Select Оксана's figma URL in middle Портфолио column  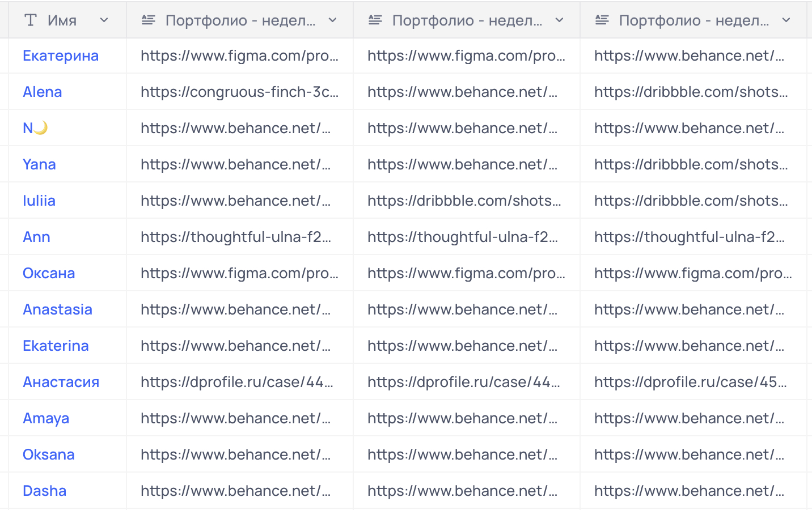tap(467, 273)
